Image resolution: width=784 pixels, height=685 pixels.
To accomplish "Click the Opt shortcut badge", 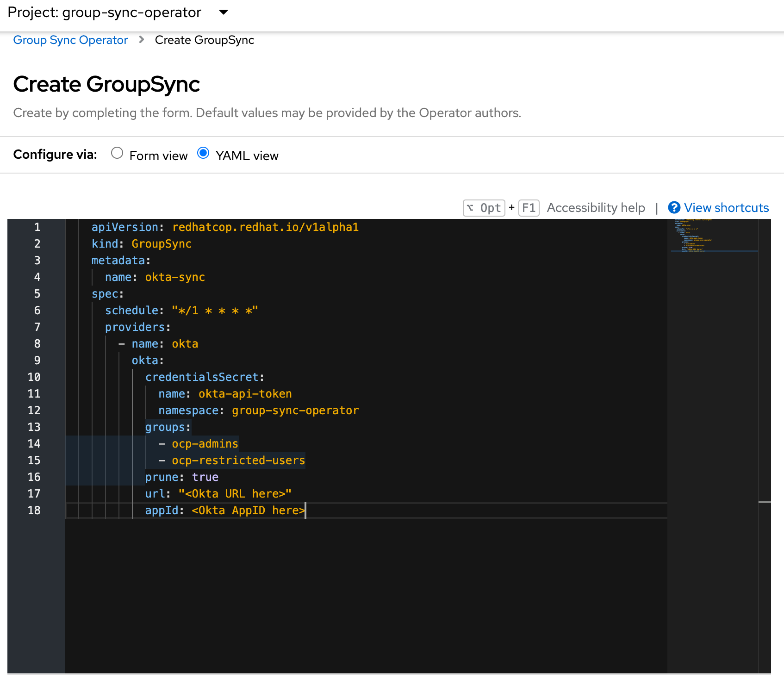I will [484, 207].
